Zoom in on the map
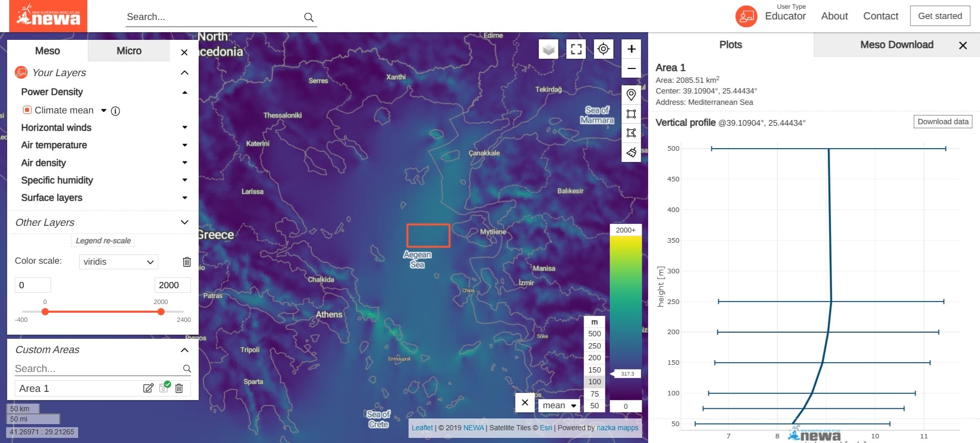980x443 pixels. pyautogui.click(x=631, y=49)
